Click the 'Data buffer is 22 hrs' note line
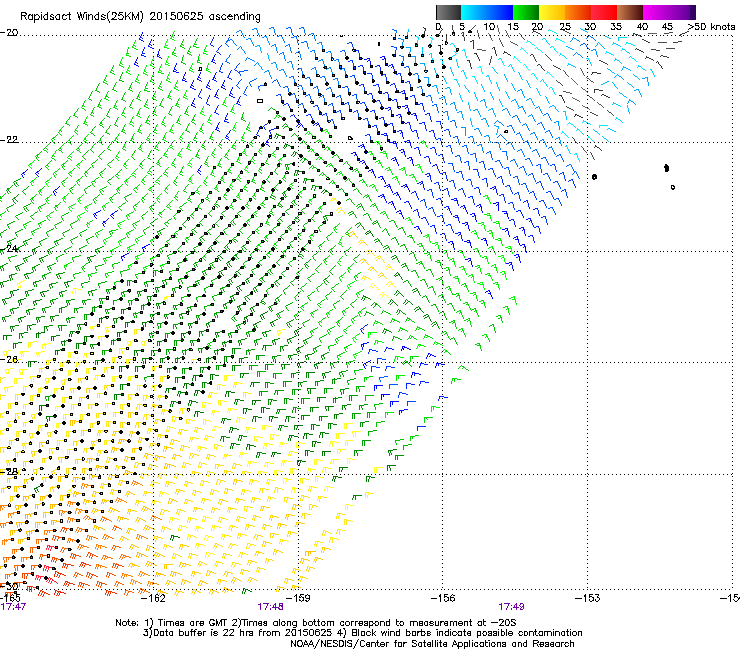This screenshot has width=740, height=650. tap(362, 633)
